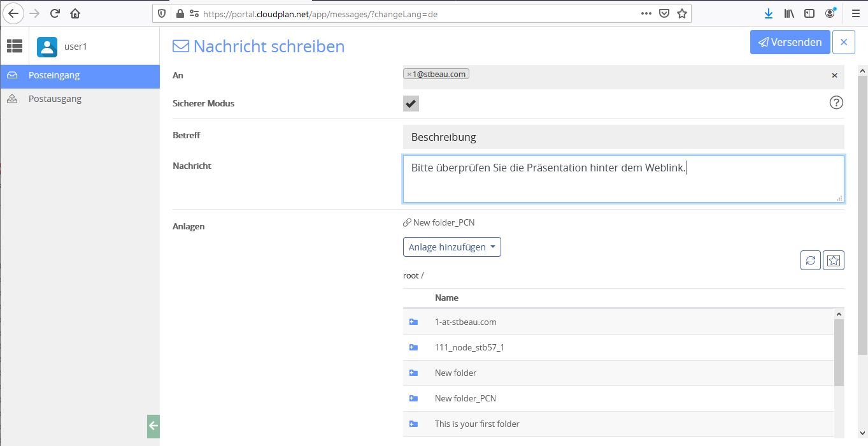Refresh the folder list with the sync icon
Image resolution: width=868 pixels, height=446 pixels.
point(810,261)
